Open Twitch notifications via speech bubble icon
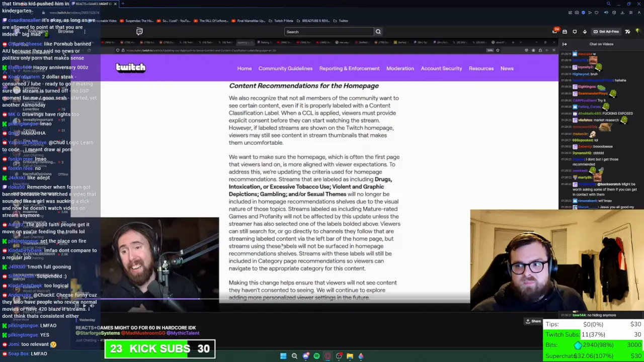The image size is (644, 362). (x=575, y=32)
